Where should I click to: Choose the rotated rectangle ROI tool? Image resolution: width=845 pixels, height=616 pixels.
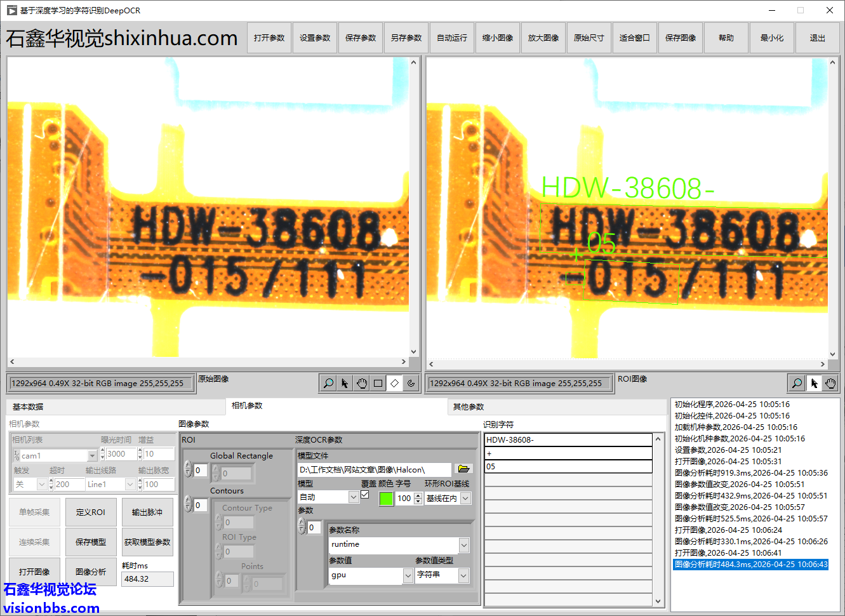[394, 383]
